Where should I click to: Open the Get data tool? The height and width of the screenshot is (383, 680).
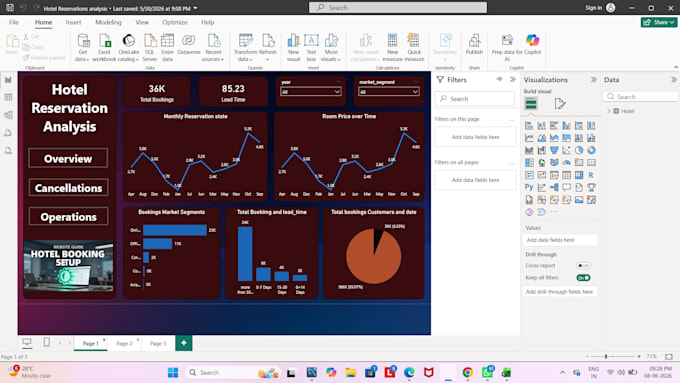[82, 47]
